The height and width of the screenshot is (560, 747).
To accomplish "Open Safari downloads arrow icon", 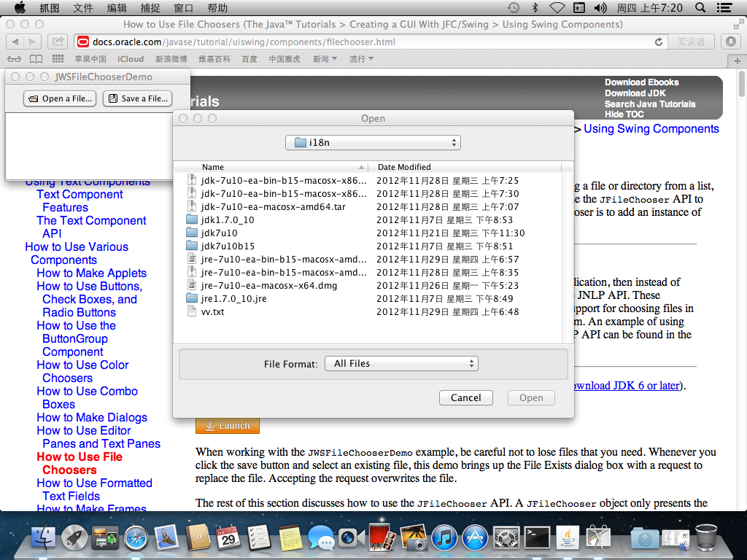I will pos(730,42).
